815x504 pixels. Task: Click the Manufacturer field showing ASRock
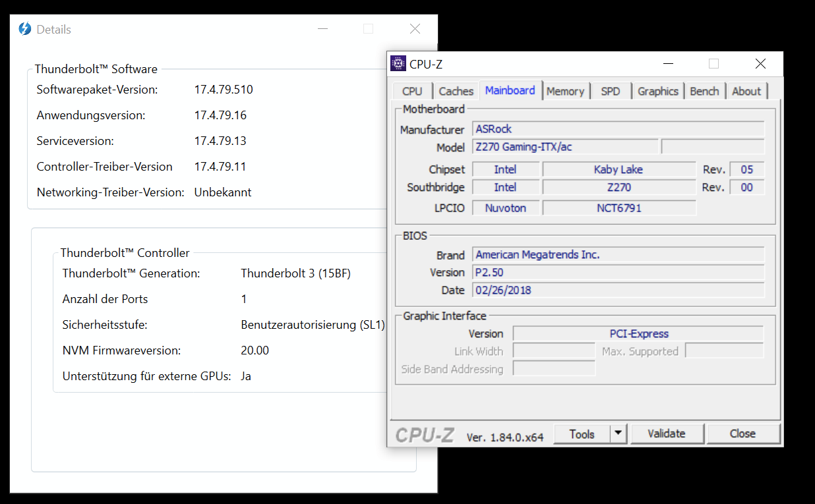[x=619, y=129]
